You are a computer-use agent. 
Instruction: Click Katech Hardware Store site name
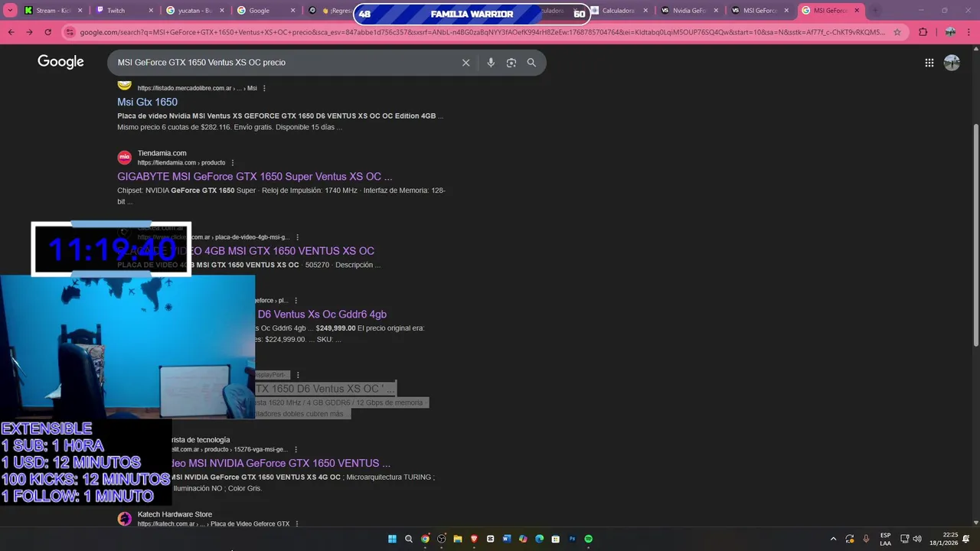tap(175, 514)
